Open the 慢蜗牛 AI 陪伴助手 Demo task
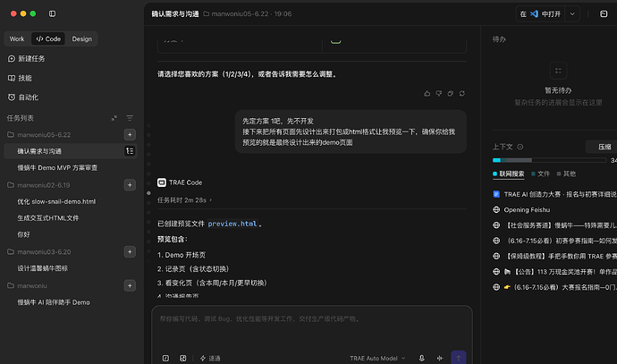This screenshot has height=364, width=617. click(54, 302)
